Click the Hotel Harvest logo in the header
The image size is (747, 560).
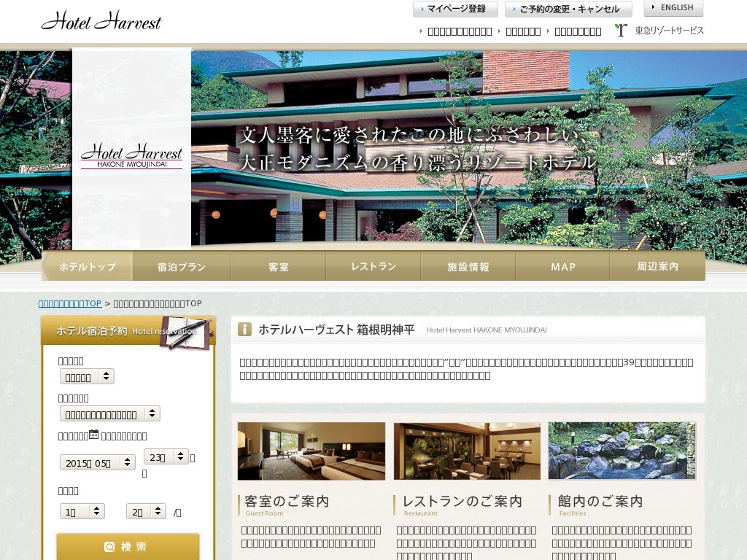pos(101,21)
